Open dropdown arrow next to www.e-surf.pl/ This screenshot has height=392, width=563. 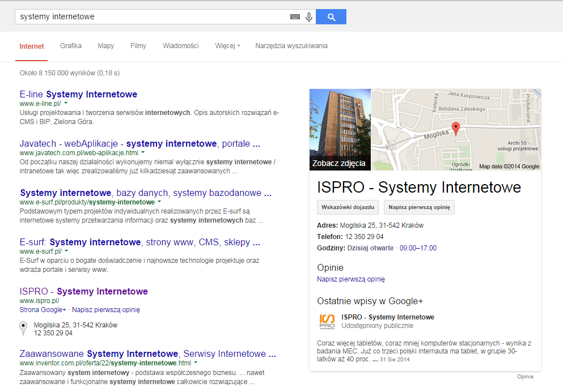click(66, 251)
